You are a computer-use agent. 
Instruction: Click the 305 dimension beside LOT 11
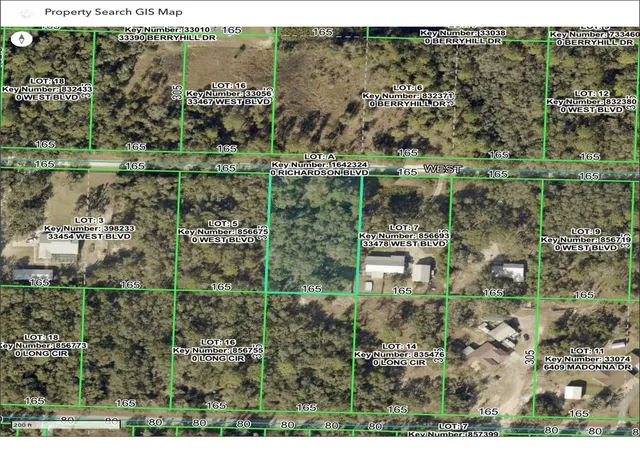pyautogui.click(x=530, y=357)
